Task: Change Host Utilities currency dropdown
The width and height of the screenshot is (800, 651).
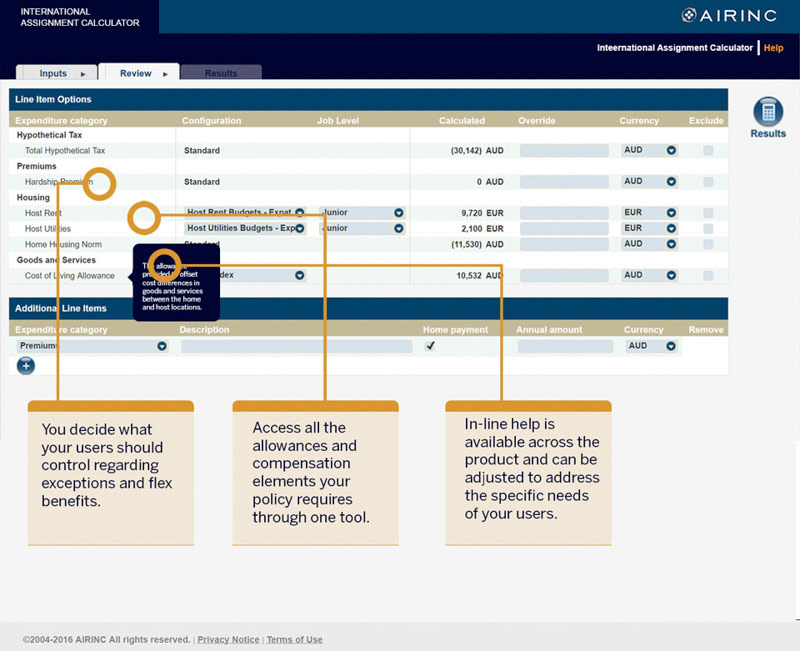Action: click(649, 228)
